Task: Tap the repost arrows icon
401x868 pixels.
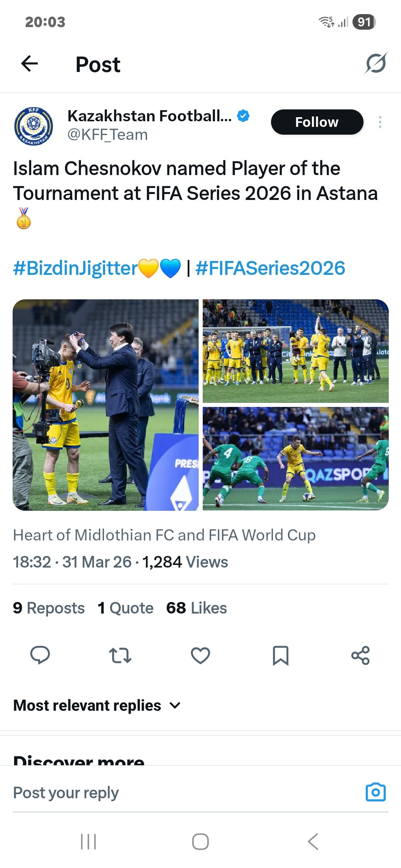Action: pos(120,655)
